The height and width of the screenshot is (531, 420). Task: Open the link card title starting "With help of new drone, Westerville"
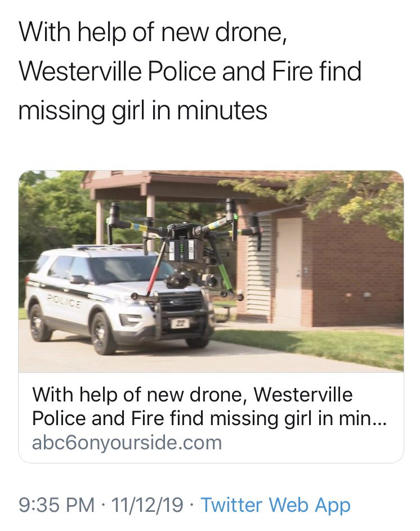pyautogui.click(x=193, y=395)
